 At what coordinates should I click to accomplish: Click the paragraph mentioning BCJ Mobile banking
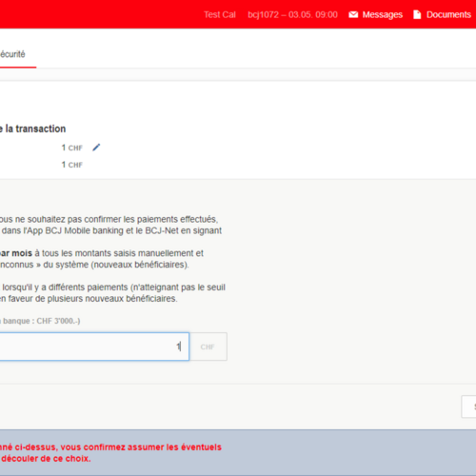111,225
